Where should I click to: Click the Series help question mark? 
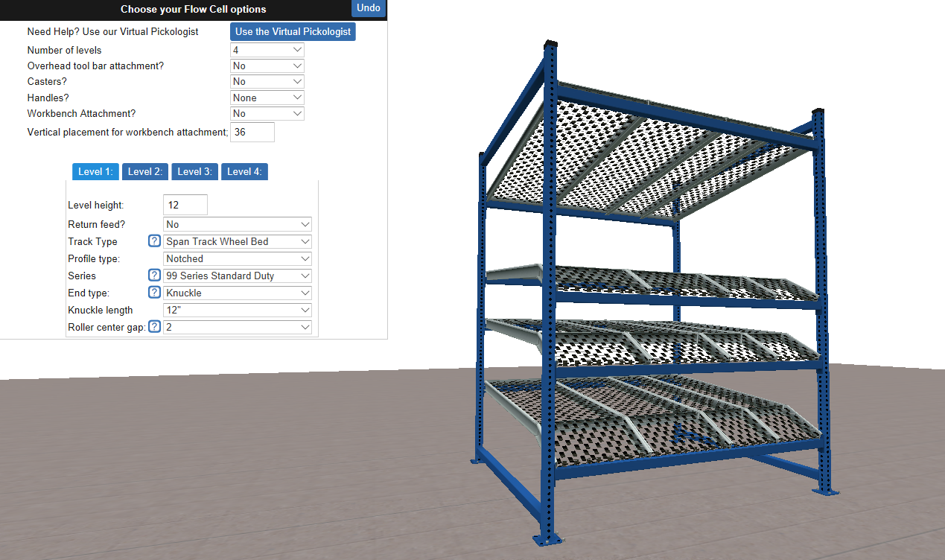154,275
